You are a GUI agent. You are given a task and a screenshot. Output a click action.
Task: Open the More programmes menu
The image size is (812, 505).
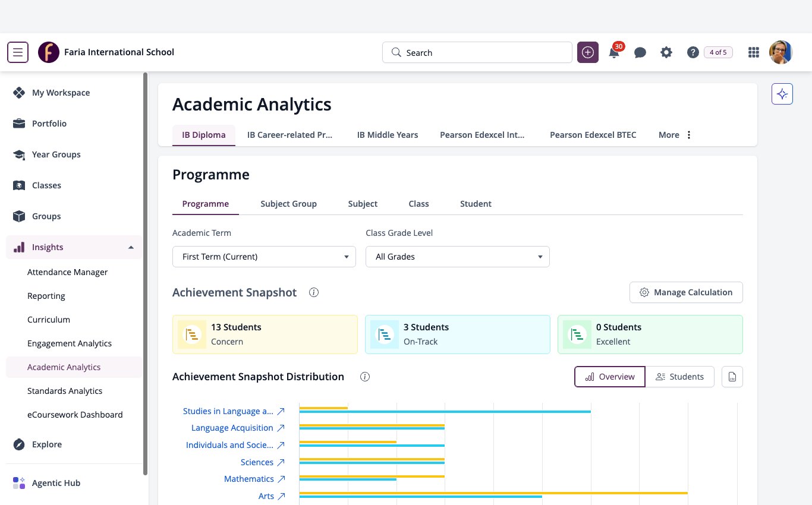pyautogui.click(x=675, y=135)
